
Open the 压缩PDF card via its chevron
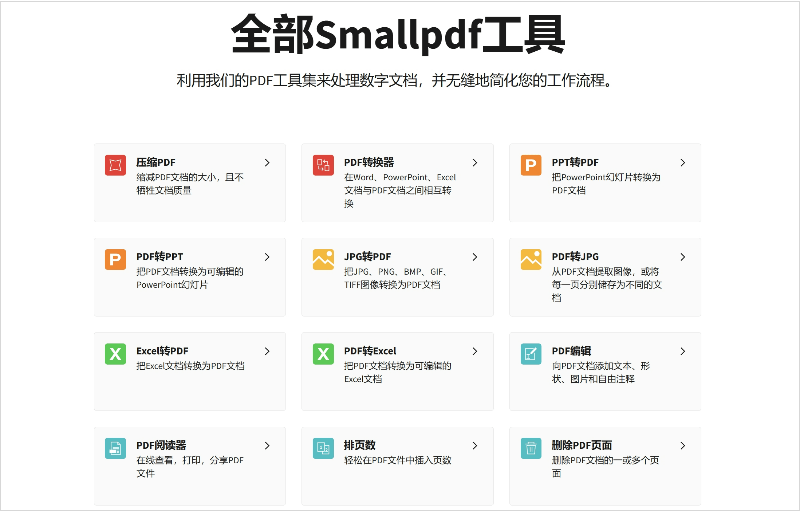pos(267,163)
